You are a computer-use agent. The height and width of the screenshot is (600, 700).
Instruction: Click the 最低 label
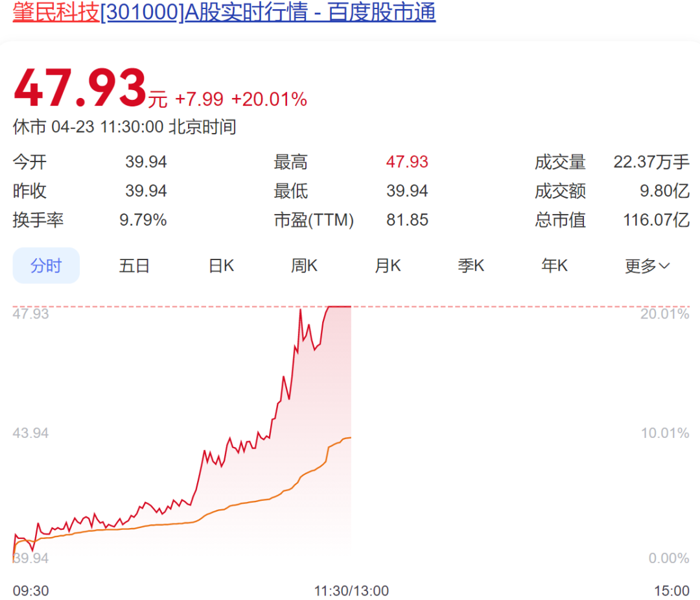(290, 191)
